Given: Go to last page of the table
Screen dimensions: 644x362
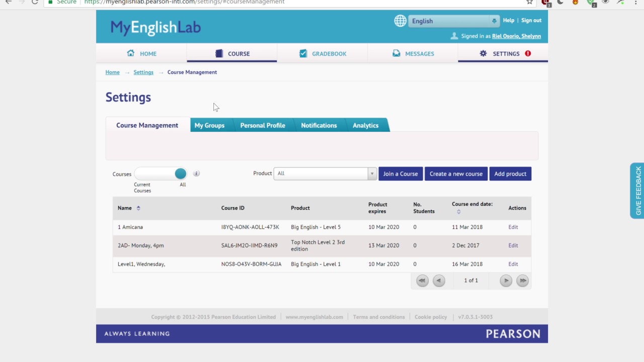Looking at the screenshot, I should 522,281.
